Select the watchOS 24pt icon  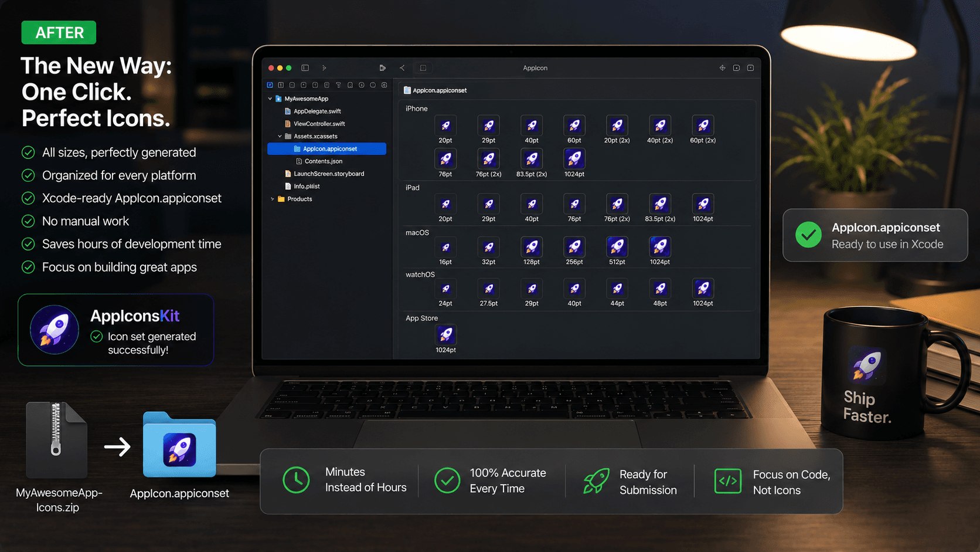click(x=445, y=289)
